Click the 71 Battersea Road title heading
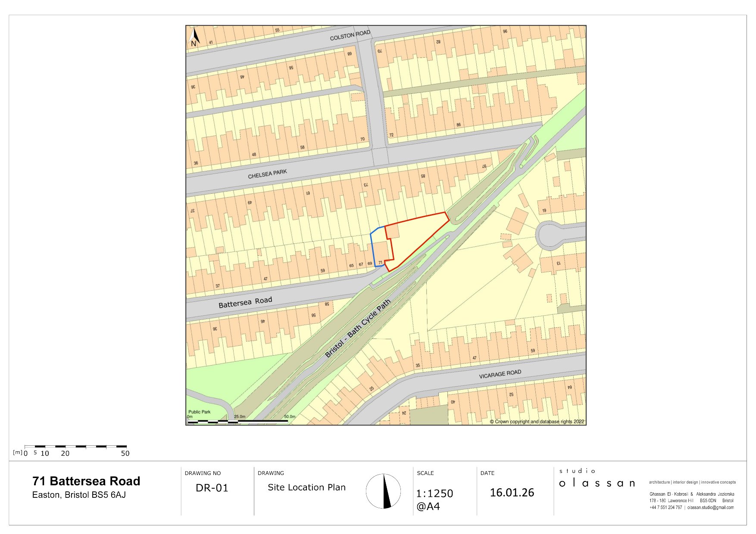The height and width of the screenshot is (534, 756). tap(86, 481)
